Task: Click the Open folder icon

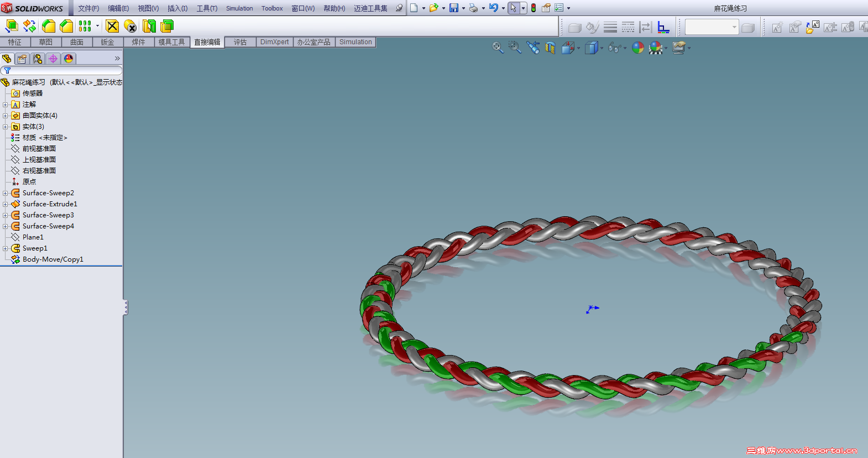Action: click(434, 8)
